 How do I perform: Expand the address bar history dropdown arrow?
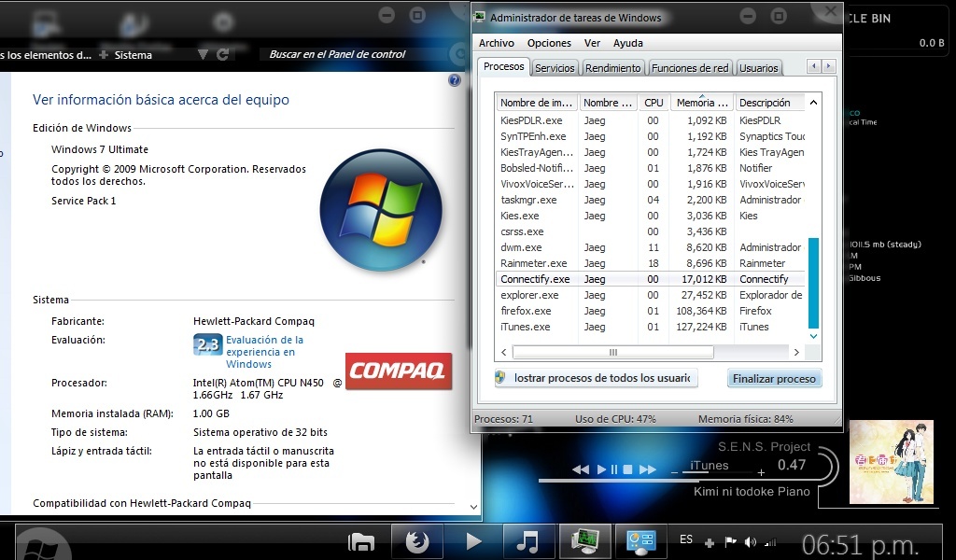(203, 55)
